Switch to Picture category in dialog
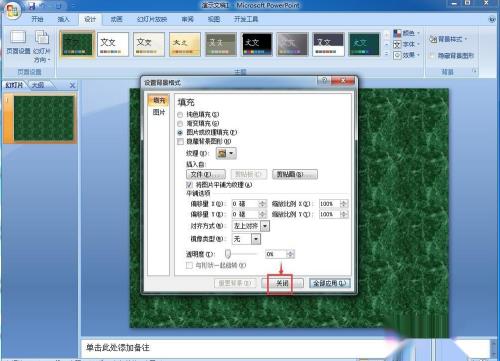The image size is (500, 361). [x=159, y=112]
